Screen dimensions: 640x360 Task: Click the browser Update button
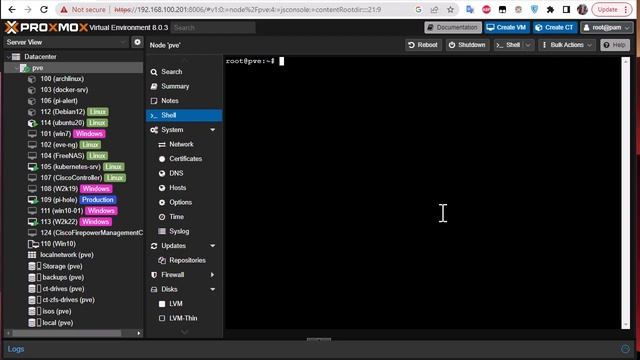[x=611, y=9]
